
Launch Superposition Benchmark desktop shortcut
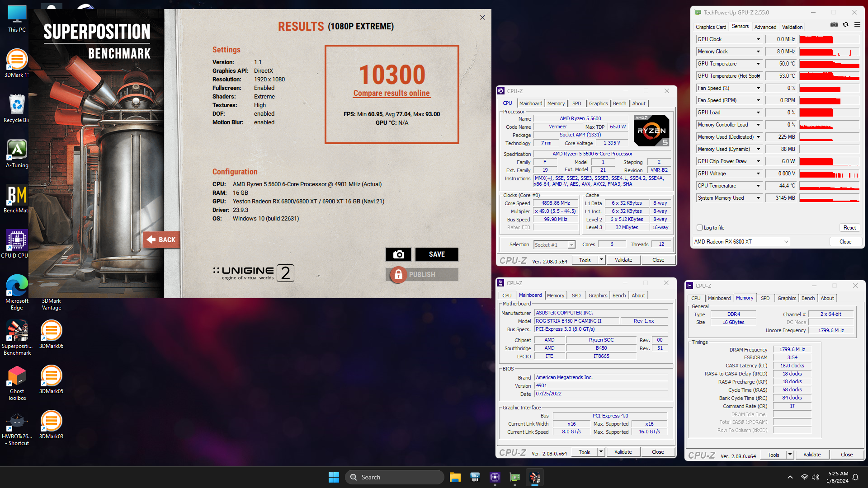click(x=17, y=338)
